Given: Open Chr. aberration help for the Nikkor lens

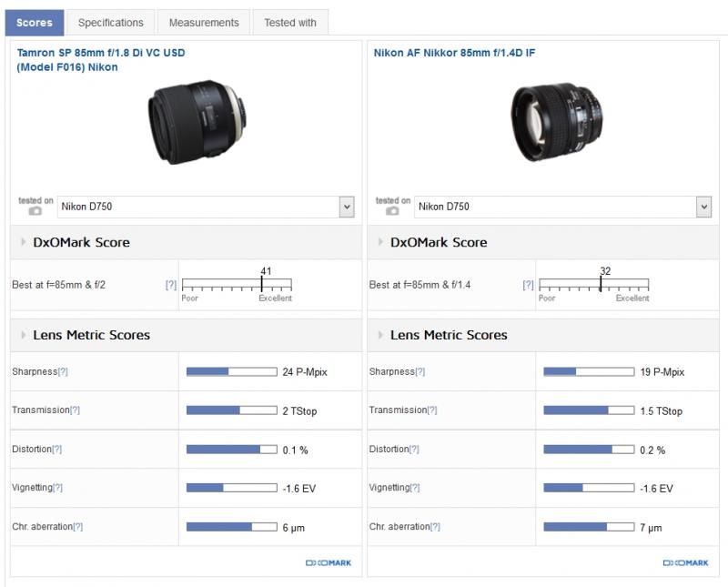Looking at the screenshot, I should click(x=435, y=527).
